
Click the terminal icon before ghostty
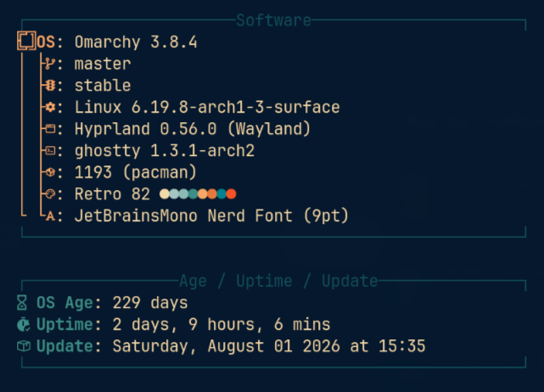click(x=50, y=150)
